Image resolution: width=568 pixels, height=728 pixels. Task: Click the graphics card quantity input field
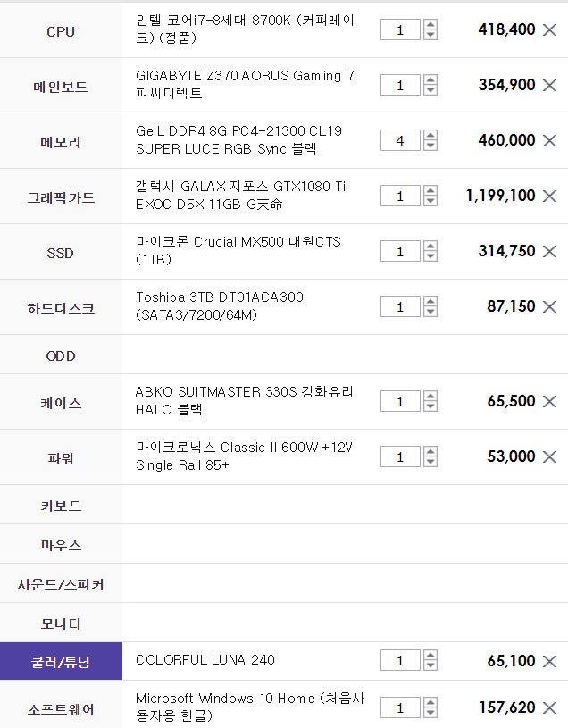click(400, 196)
